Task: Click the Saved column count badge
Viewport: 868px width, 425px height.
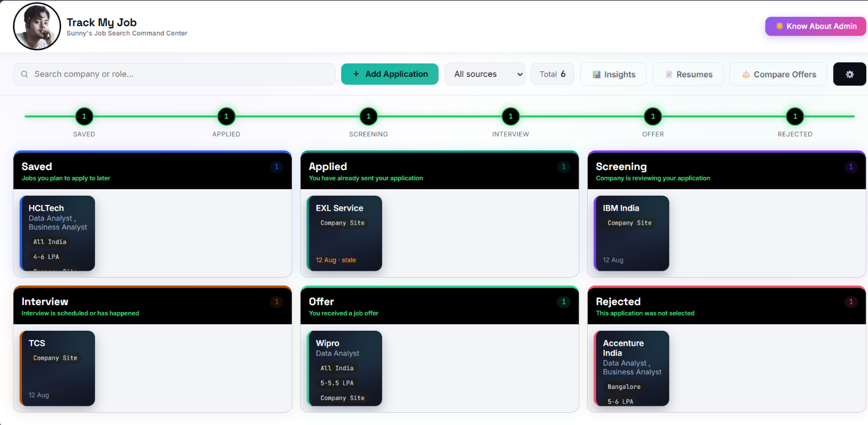Action: 276,167
